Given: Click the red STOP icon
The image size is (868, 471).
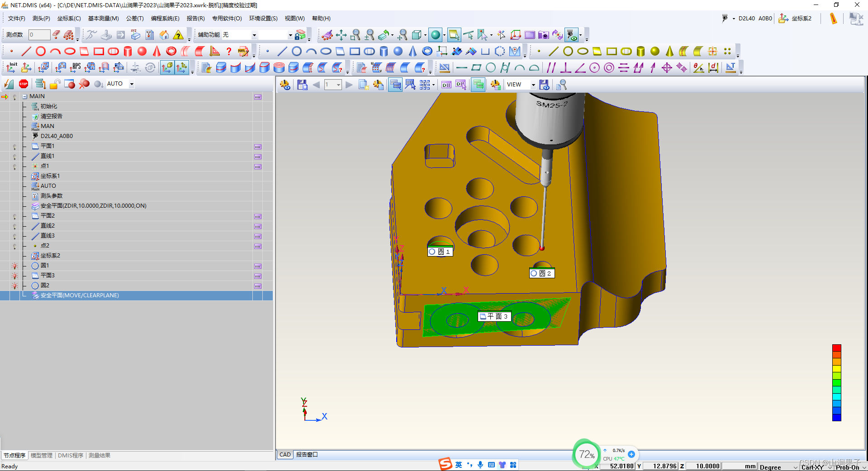Looking at the screenshot, I should tap(24, 84).
